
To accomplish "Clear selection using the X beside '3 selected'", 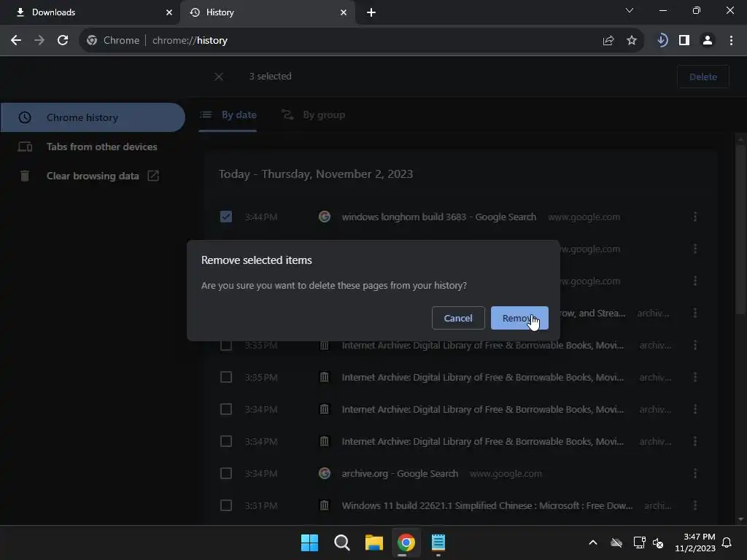I will tap(219, 77).
